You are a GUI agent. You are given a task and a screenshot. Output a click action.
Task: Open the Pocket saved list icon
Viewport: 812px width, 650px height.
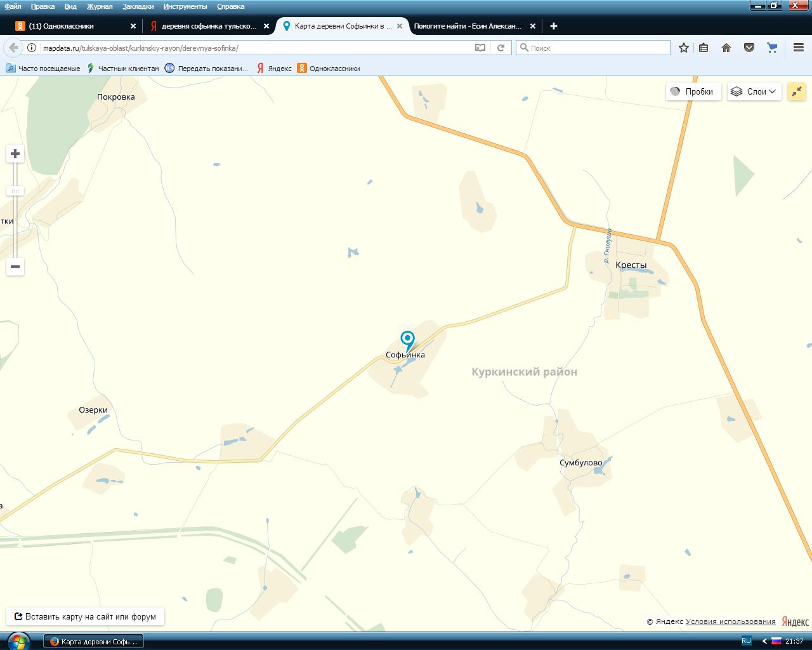click(749, 48)
